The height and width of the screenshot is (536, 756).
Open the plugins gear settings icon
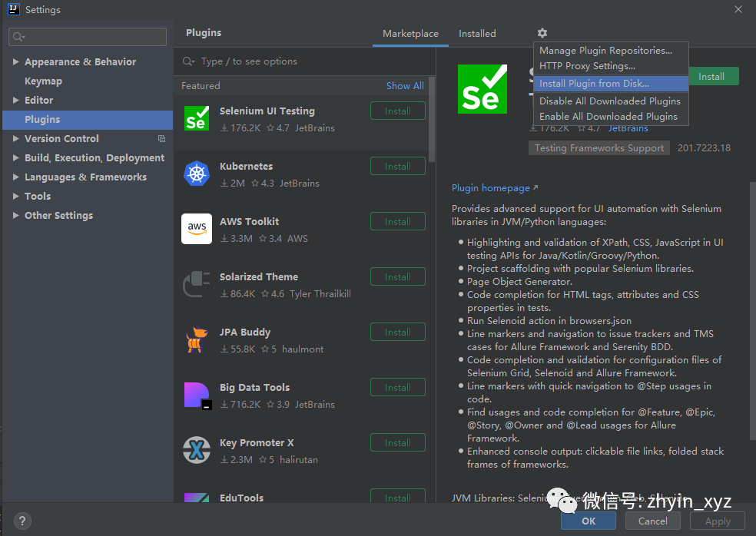542,33
